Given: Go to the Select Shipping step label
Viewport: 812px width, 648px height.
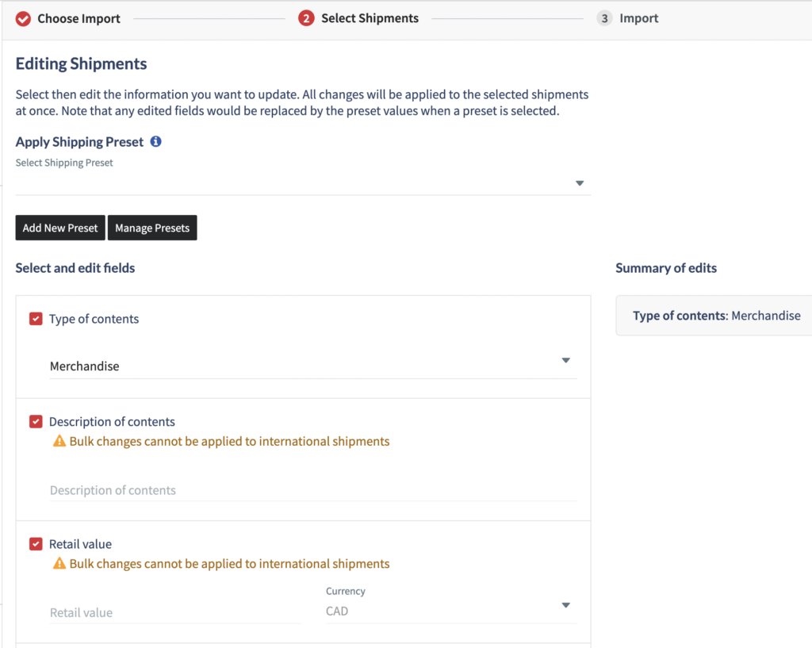Looking at the screenshot, I should pyautogui.click(x=370, y=18).
